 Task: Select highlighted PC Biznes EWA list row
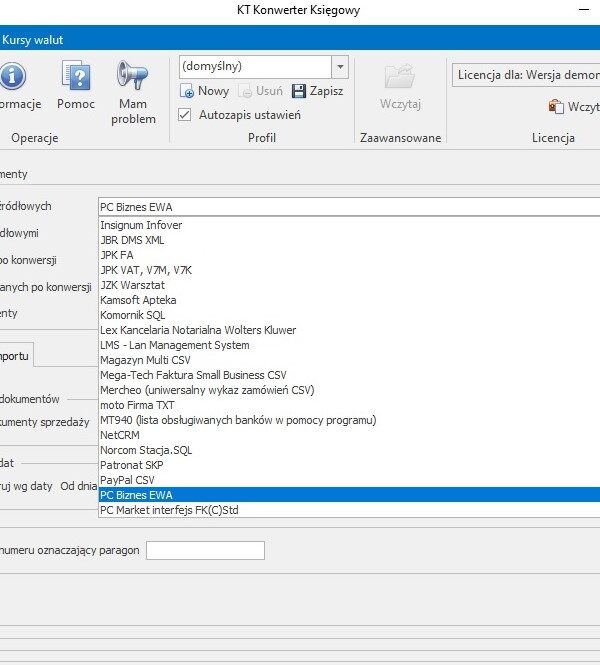coord(350,495)
